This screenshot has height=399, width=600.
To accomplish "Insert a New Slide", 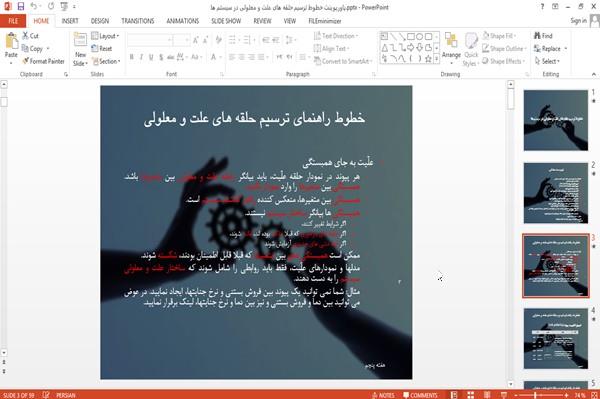I will 80,49.
